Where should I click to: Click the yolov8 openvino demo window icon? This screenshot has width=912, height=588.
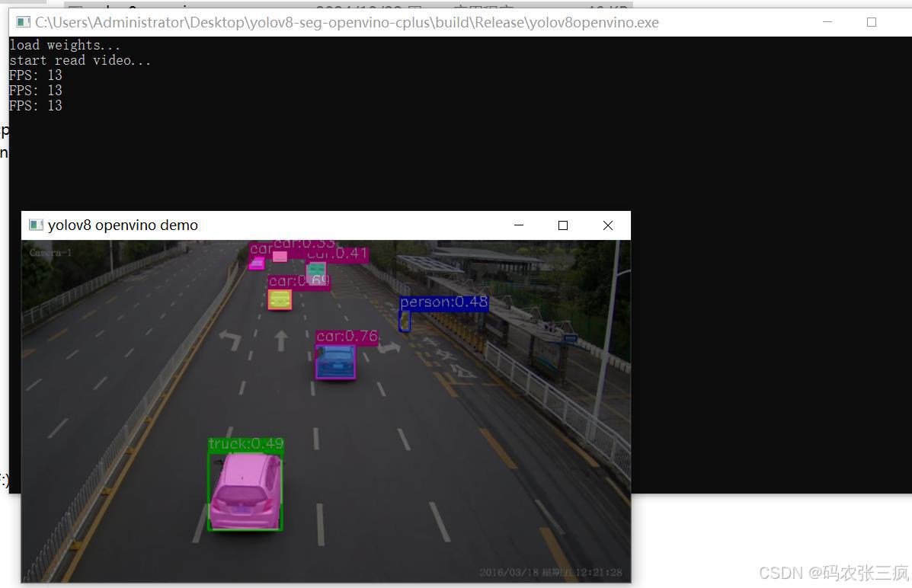point(35,225)
